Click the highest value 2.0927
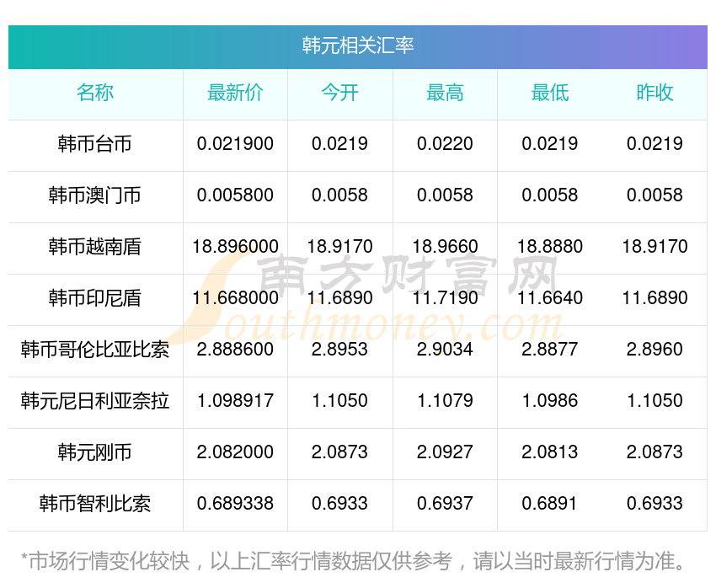This screenshot has height=588, width=716. (445, 452)
